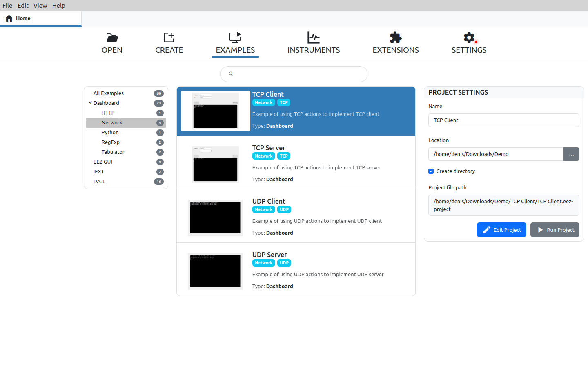This screenshot has width=588, height=371.
Task: Select the RegExp category
Action: click(x=126, y=142)
